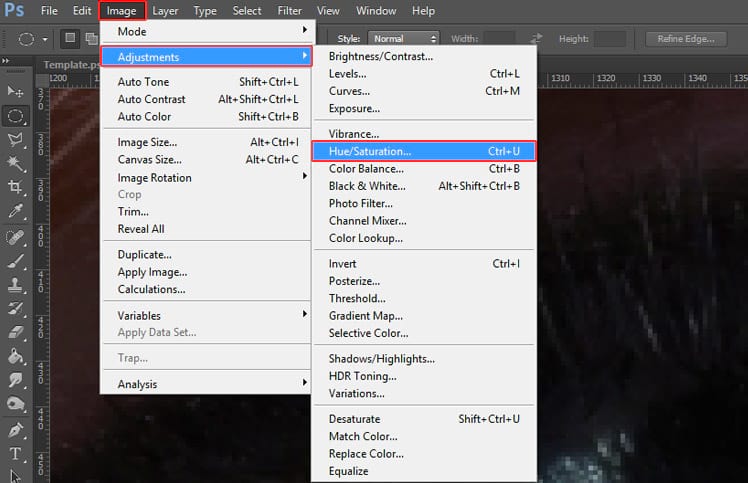748x483 pixels.
Task: Select the Horizontal Type tool
Action: coord(15,453)
